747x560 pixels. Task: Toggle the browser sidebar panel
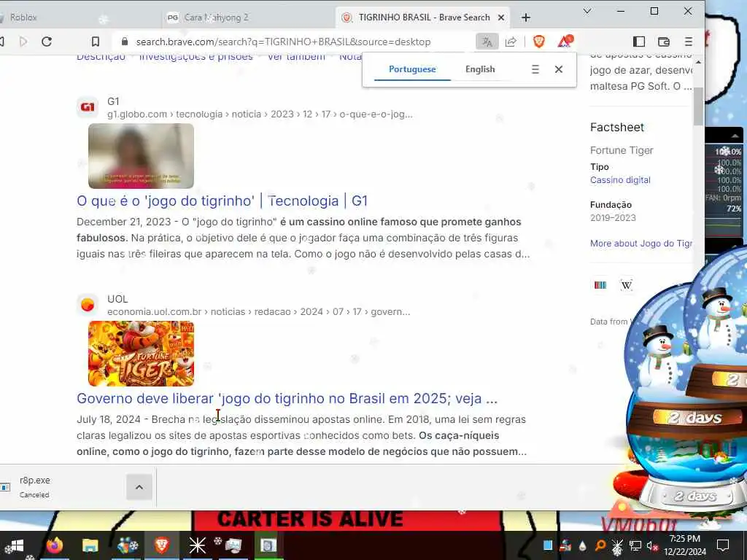point(639,42)
